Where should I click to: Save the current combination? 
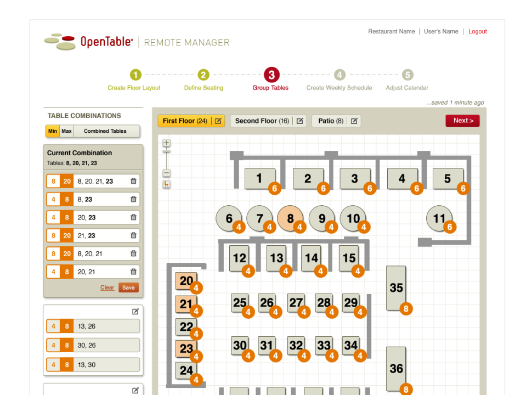pyautogui.click(x=128, y=287)
